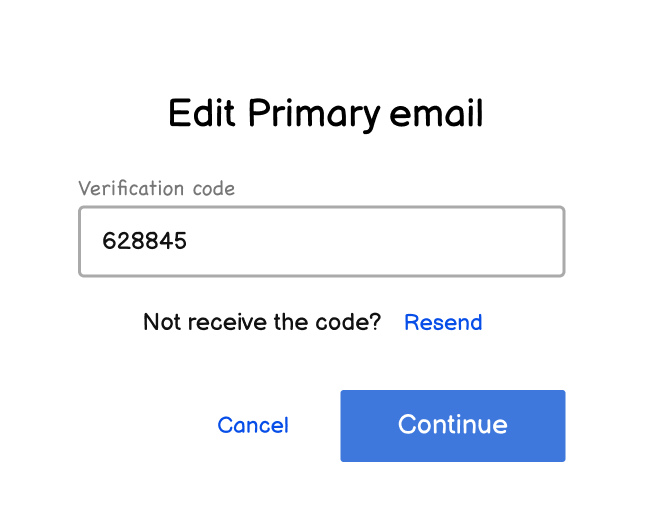Click the Verification code label

click(x=156, y=188)
